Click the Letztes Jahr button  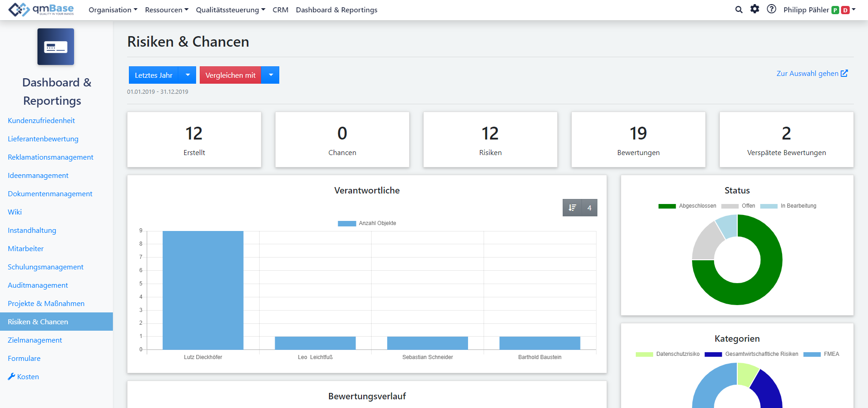(x=154, y=75)
